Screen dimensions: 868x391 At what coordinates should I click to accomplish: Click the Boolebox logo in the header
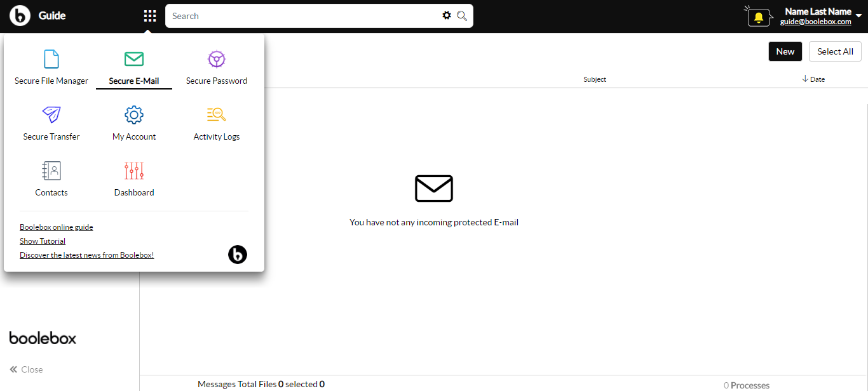pos(20,15)
